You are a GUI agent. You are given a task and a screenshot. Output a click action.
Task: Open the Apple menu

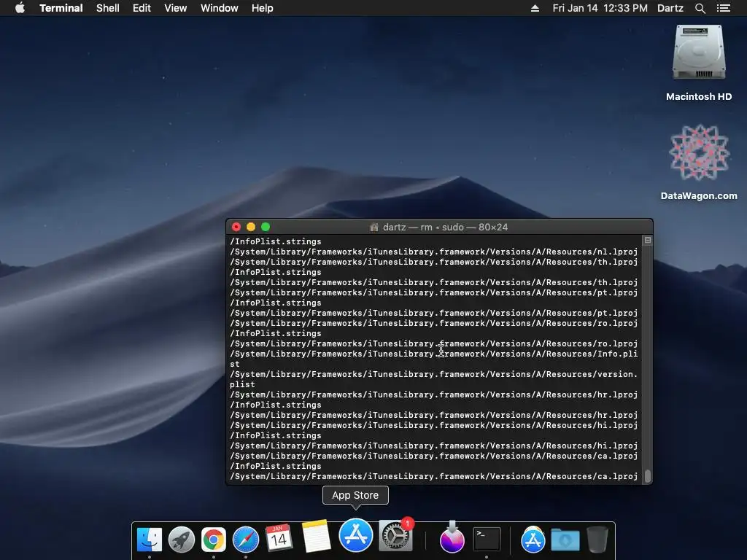coord(20,8)
